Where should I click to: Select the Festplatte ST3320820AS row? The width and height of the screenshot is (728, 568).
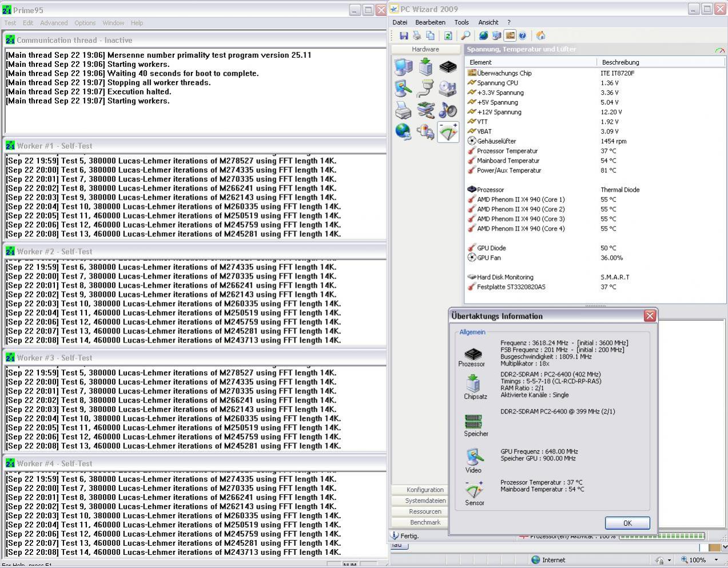tap(595, 287)
